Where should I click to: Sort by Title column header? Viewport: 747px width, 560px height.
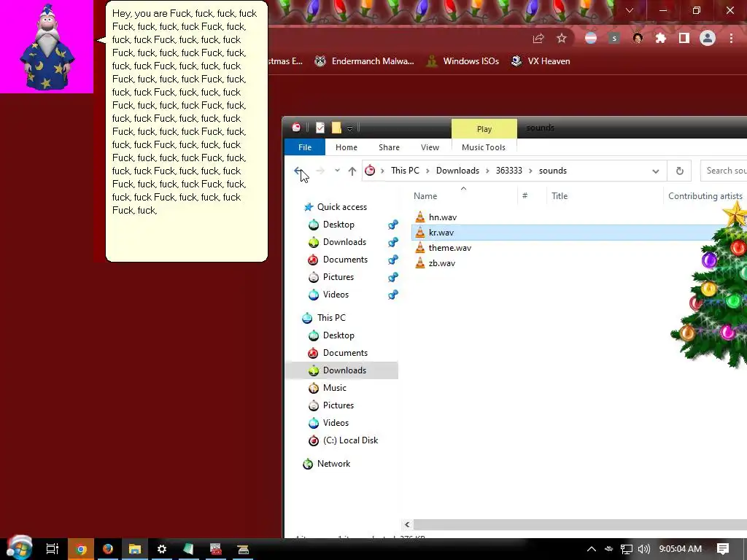560,195
